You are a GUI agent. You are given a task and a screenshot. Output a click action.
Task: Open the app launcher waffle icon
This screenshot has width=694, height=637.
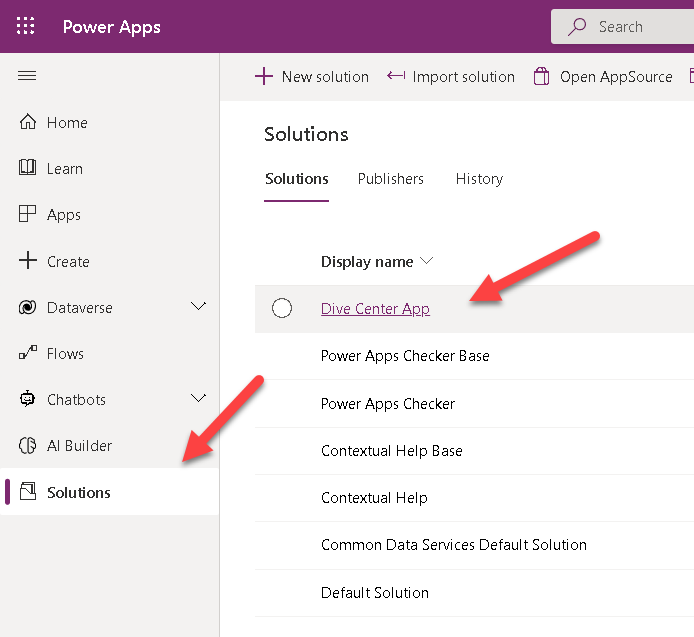click(26, 26)
